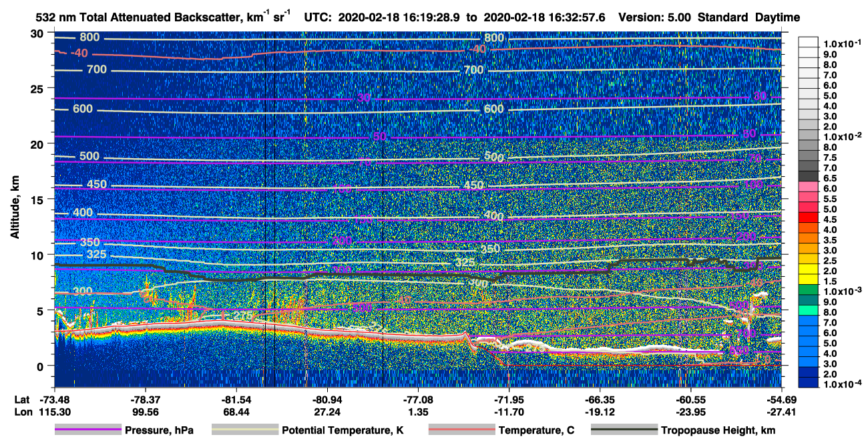
Task: Click altitude axis tick '30'
Action: [x=37, y=33]
